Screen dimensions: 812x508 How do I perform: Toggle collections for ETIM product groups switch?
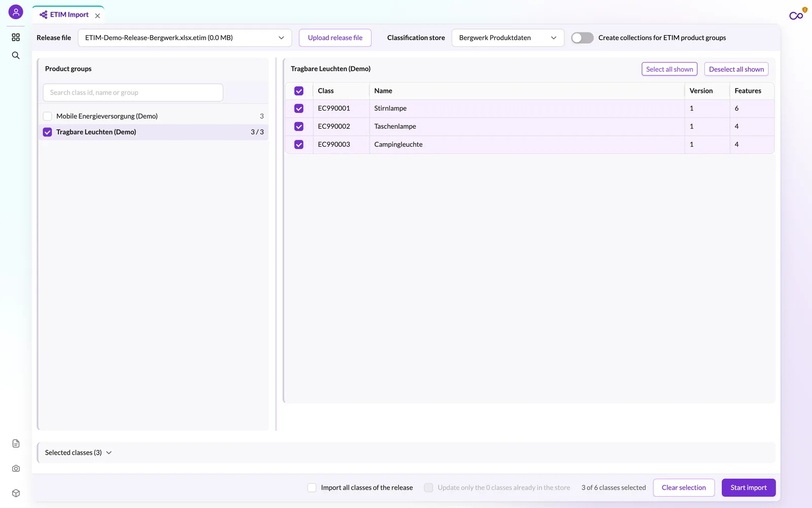point(582,38)
